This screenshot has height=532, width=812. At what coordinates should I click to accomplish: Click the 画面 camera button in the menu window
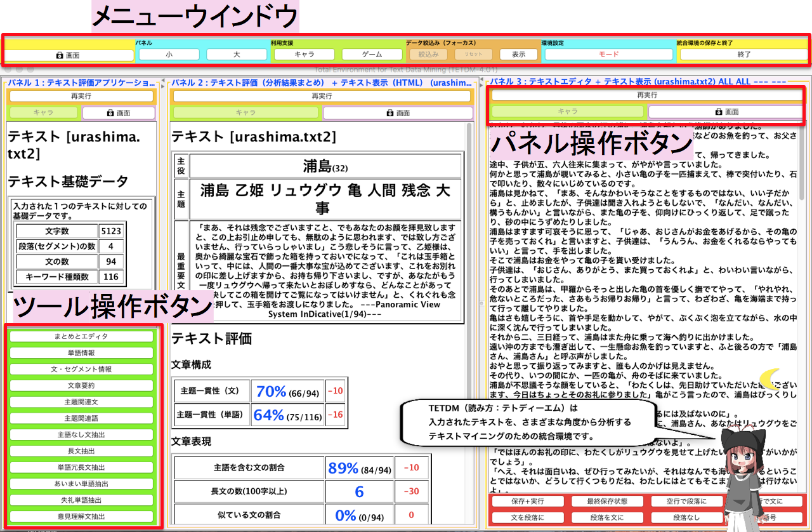[x=69, y=55]
